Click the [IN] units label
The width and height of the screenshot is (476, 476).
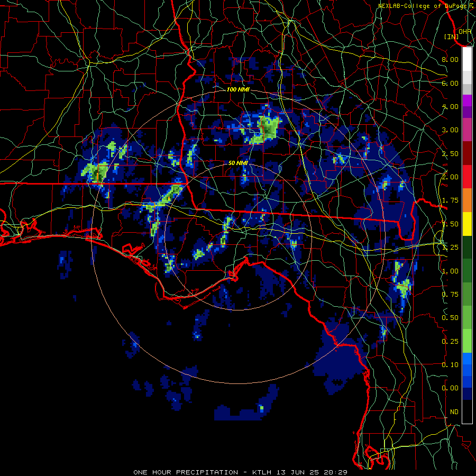pos(452,36)
